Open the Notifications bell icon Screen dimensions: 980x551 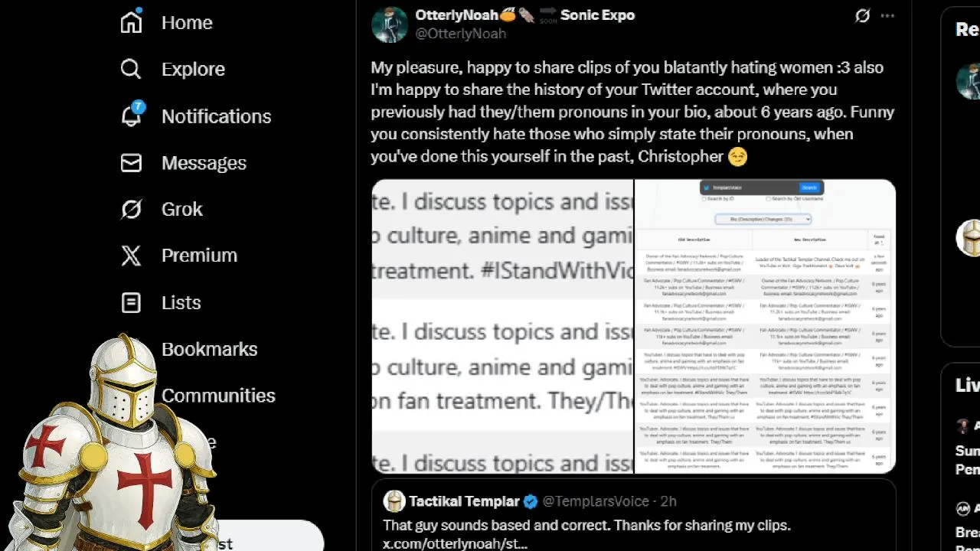point(132,116)
